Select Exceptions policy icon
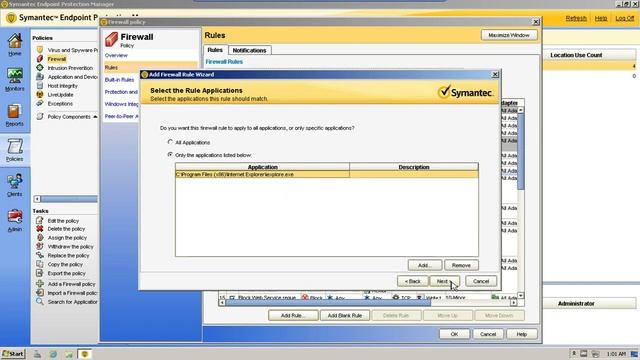Image resolution: width=640 pixels, height=360 pixels. (x=40, y=104)
